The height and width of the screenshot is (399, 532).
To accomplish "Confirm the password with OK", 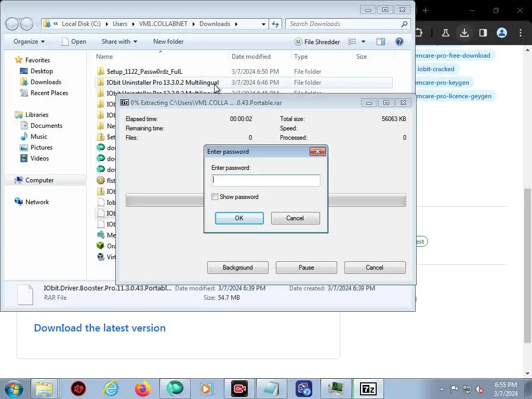I will [239, 218].
